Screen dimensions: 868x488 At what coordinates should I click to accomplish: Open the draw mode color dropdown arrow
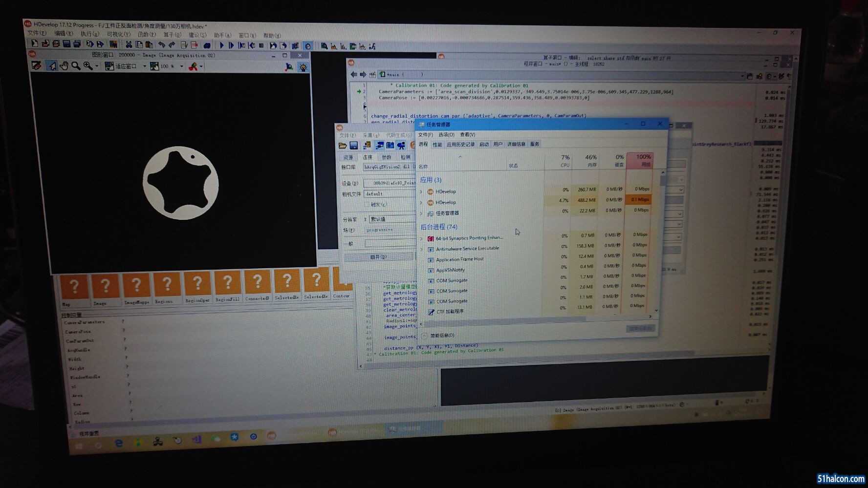[201, 66]
